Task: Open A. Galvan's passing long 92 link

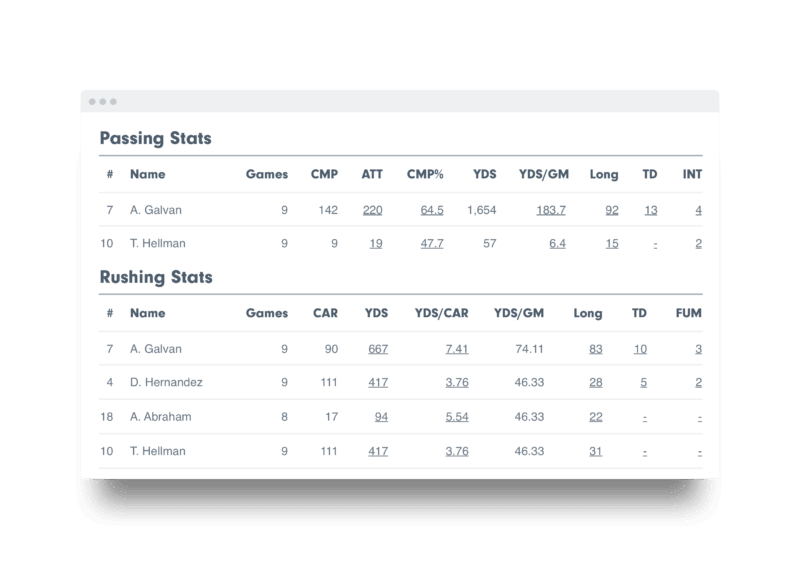Action: 612,210
